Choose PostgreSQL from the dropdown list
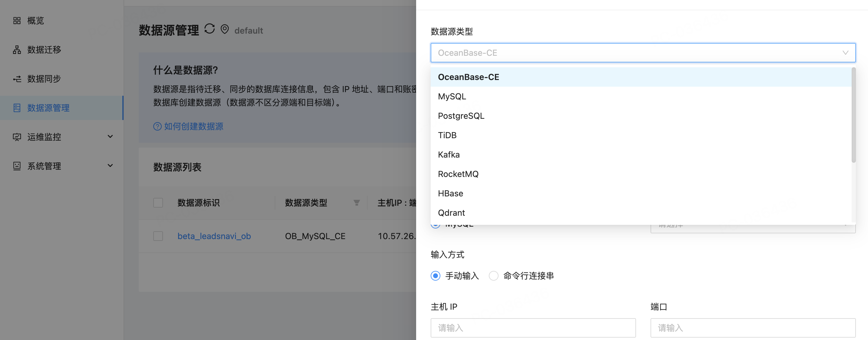This screenshot has height=340, width=868. [x=461, y=116]
